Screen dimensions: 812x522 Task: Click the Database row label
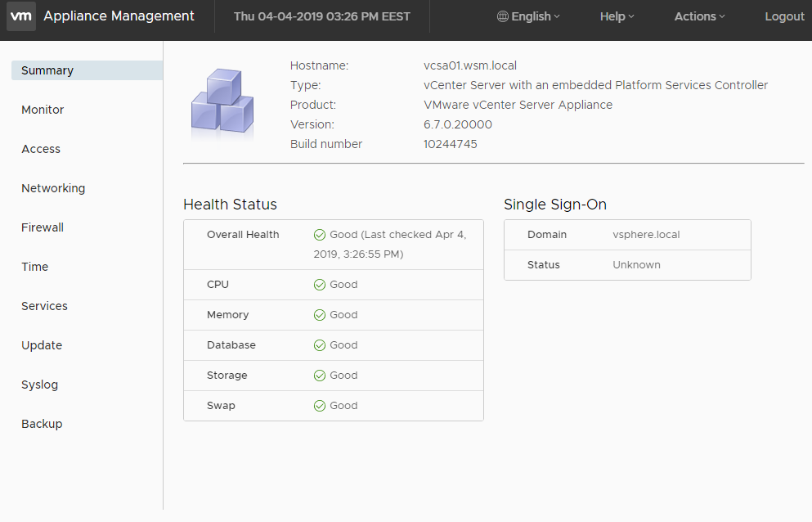231,345
